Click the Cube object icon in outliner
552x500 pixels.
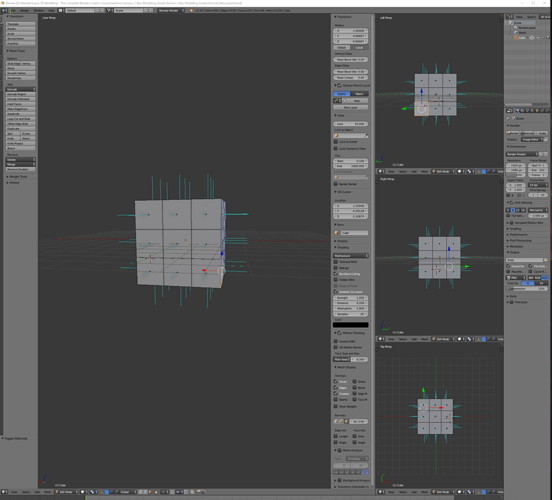[x=516, y=38]
